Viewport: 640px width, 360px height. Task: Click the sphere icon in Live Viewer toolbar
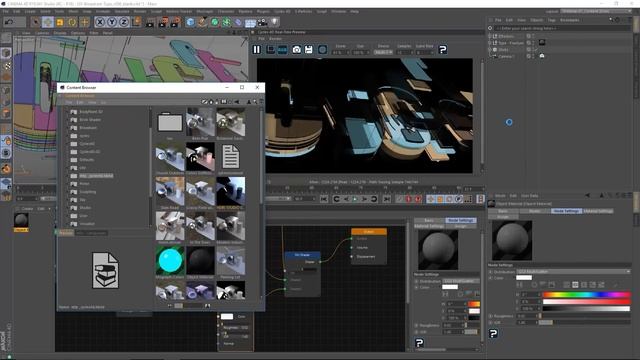tap(322, 49)
